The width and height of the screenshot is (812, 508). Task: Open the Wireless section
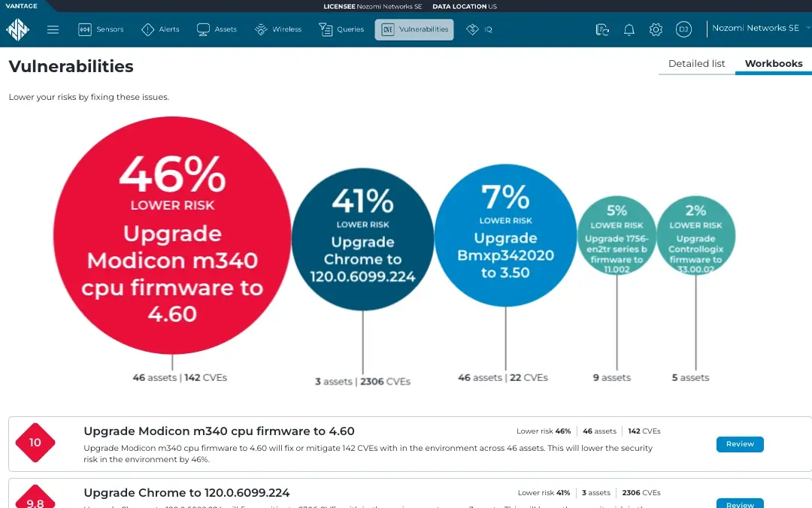tap(277, 29)
